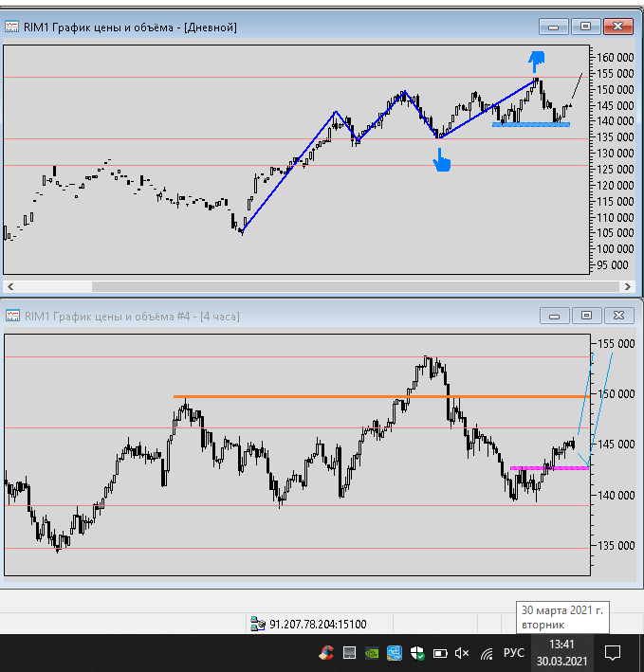644x672 pixels.
Task: Click the right arrow of the daily chart scrollbar
Action: (x=627, y=287)
